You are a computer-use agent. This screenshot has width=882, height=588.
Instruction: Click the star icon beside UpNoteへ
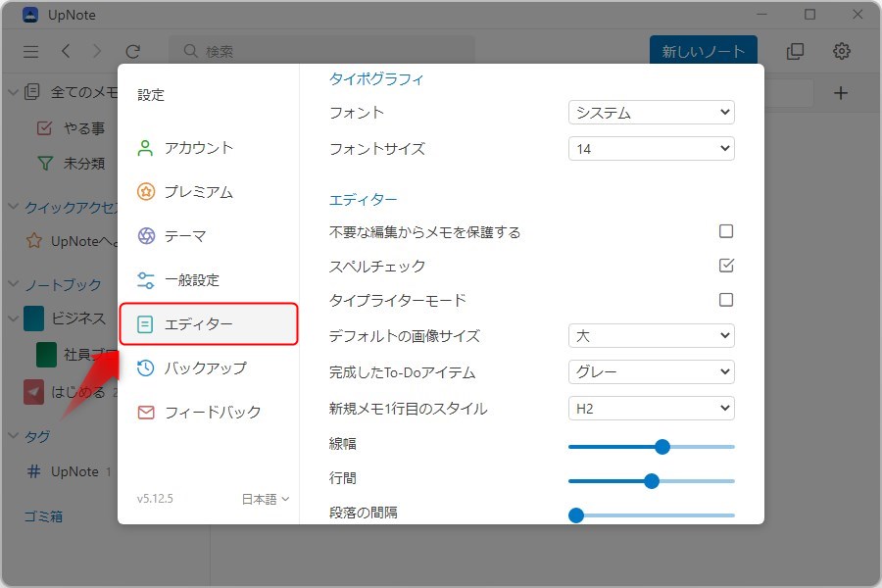pos(34,241)
